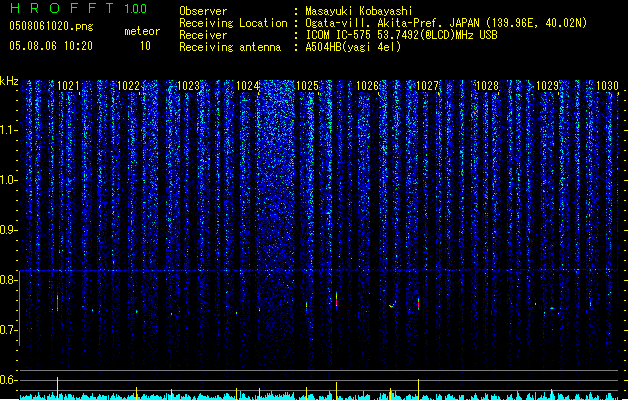The width and height of the screenshot is (629, 400).
Task: Click the HROFFT 1.0.0 title text
Action: click(78, 8)
